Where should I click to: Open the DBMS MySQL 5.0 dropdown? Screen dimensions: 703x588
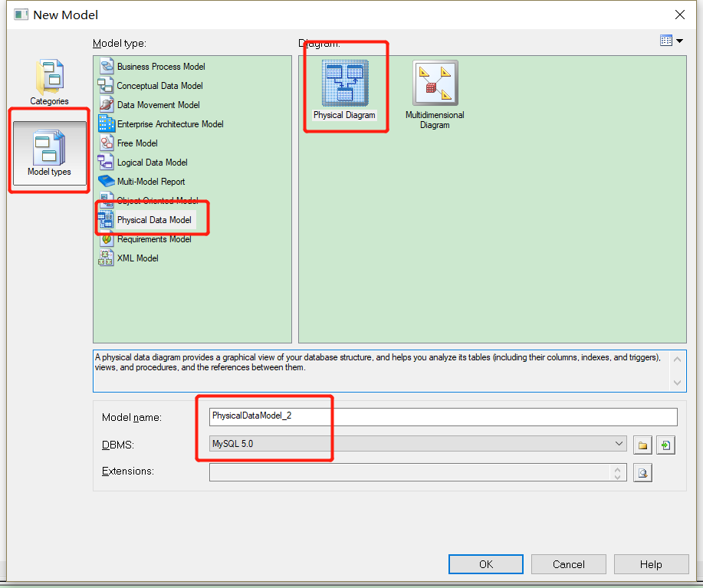pyautogui.click(x=418, y=444)
